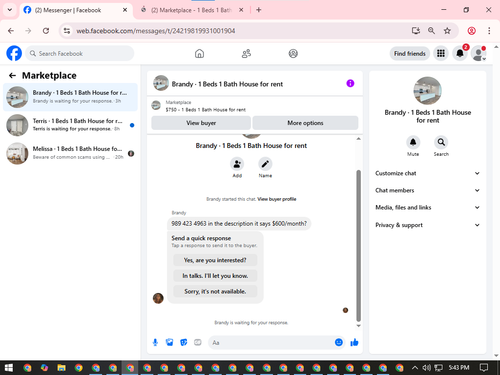Show hidden system tray icons chevron
The height and width of the screenshot is (375, 500).
(415, 368)
